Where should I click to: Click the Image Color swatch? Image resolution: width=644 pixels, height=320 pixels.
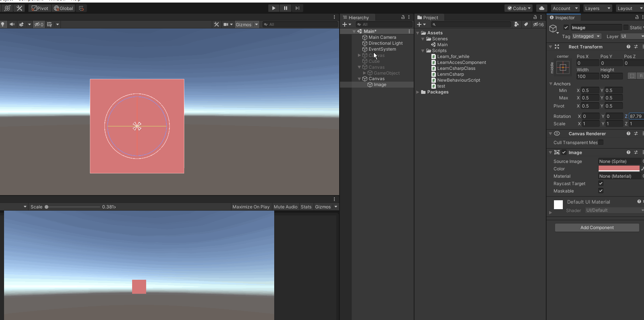click(619, 168)
